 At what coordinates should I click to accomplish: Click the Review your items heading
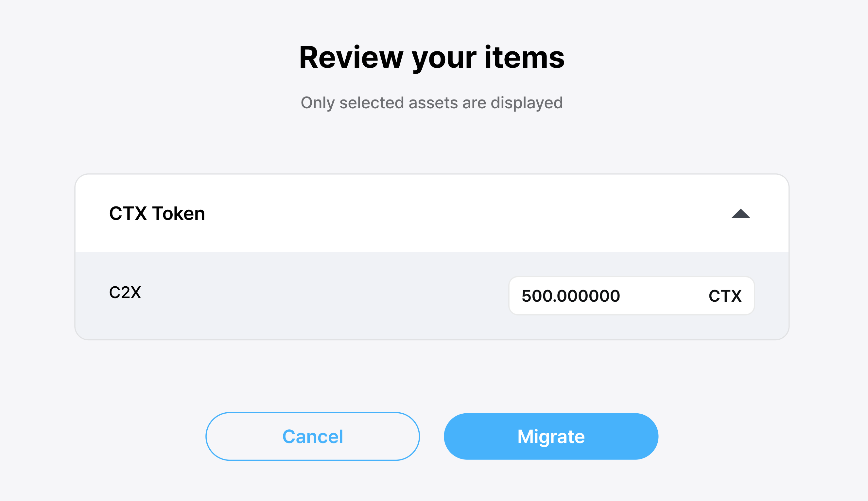pyautogui.click(x=432, y=58)
